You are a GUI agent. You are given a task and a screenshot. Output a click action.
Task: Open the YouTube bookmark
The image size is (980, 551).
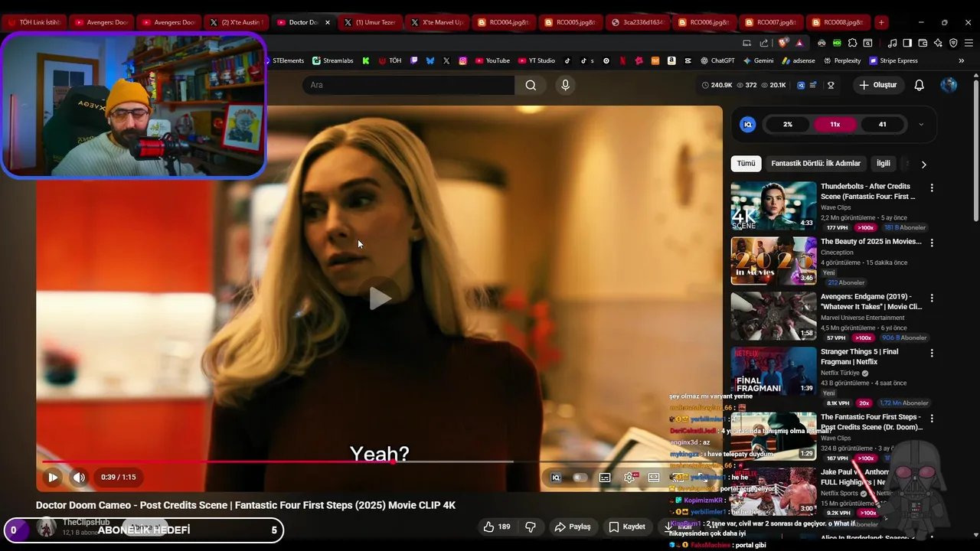point(492,60)
